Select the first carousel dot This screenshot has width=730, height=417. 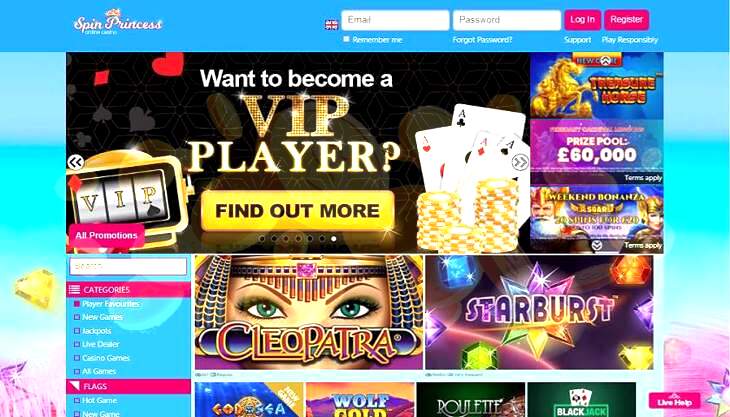(262, 238)
